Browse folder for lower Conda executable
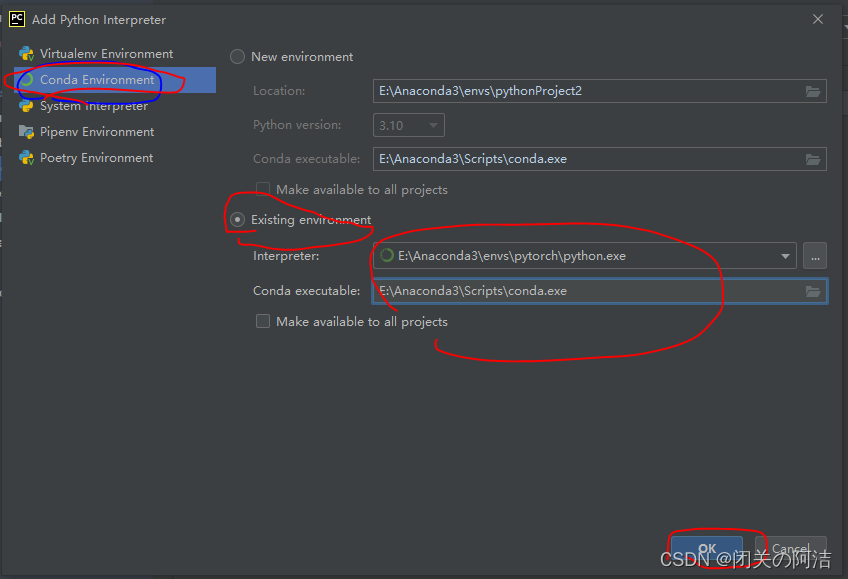 [x=813, y=291]
